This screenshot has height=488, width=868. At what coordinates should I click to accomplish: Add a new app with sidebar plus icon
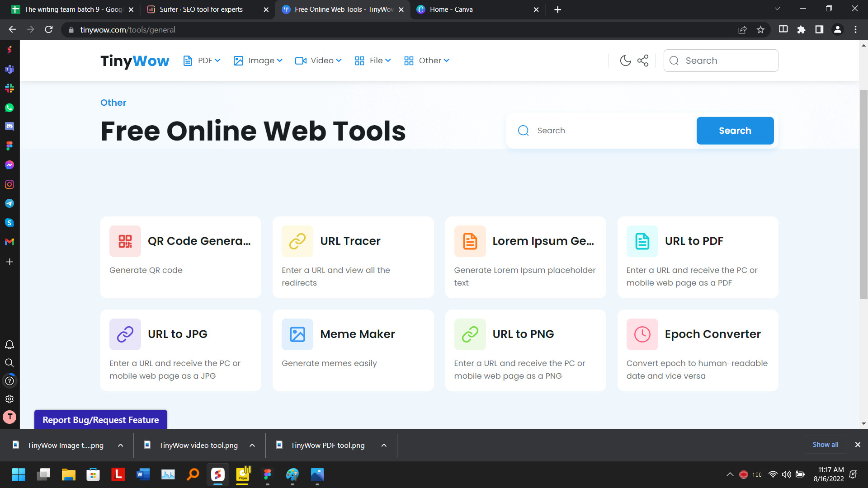[9, 262]
